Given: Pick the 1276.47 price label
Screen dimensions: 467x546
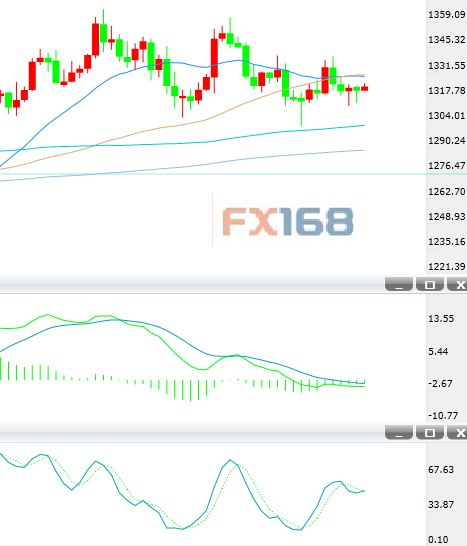Looking at the screenshot, I should (x=447, y=166).
